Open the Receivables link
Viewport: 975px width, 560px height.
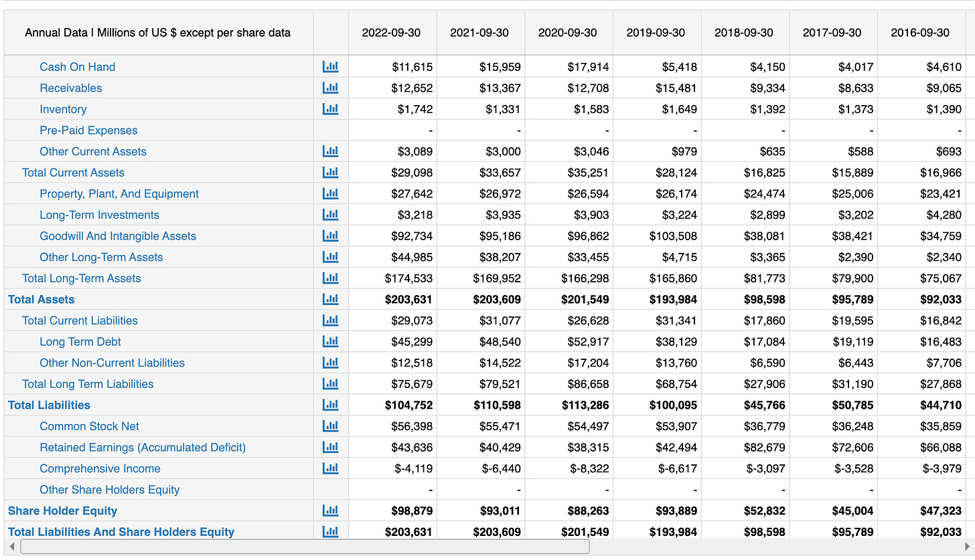click(x=71, y=88)
